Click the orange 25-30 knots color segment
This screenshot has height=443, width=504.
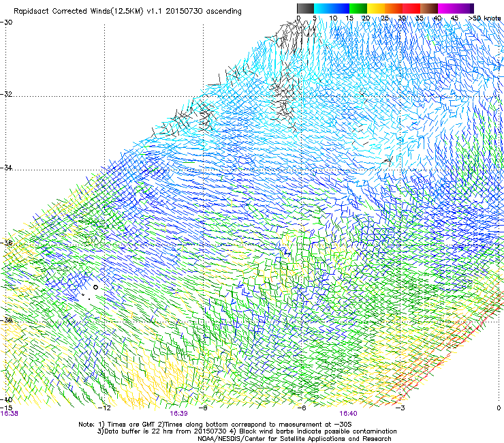(394, 8)
